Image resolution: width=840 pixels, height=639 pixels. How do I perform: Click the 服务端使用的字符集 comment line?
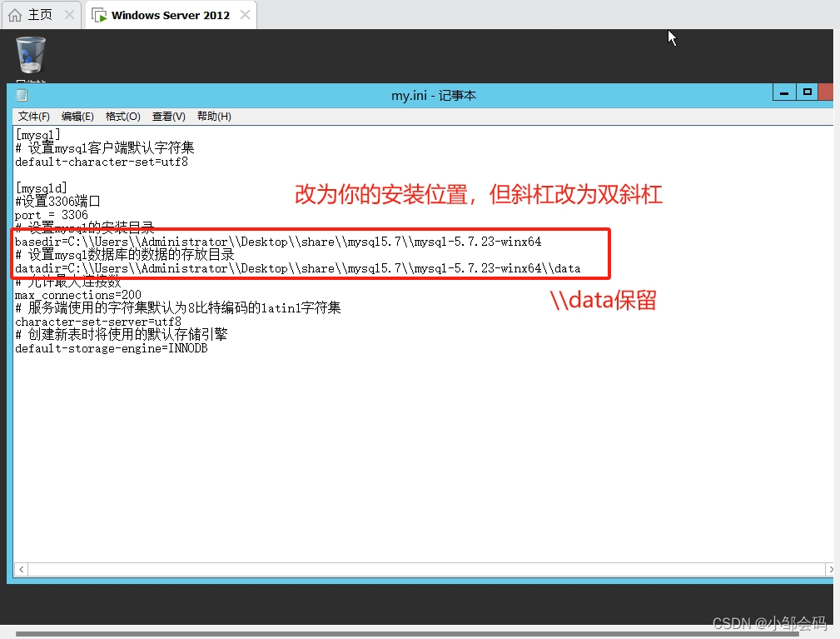point(178,308)
